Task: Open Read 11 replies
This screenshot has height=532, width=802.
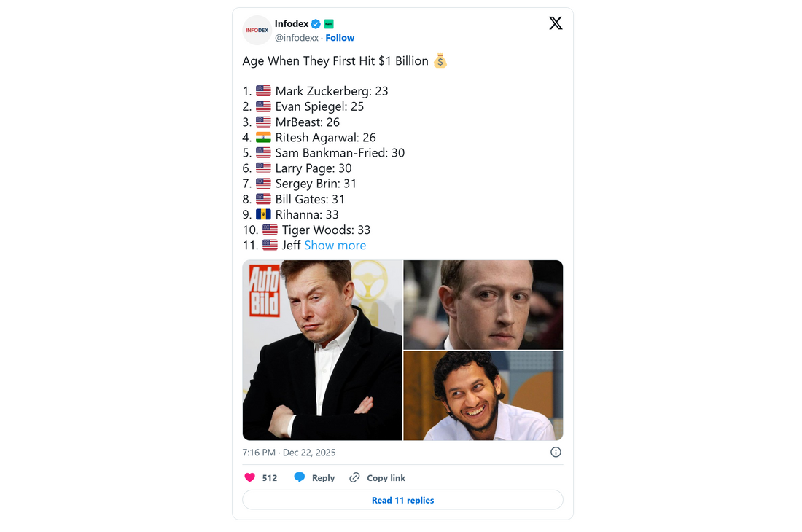Action: pyautogui.click(x=402, y=500)
